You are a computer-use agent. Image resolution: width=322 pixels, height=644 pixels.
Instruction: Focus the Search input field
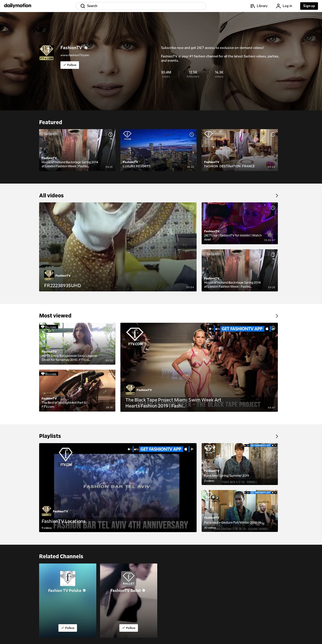coord(141,6)
